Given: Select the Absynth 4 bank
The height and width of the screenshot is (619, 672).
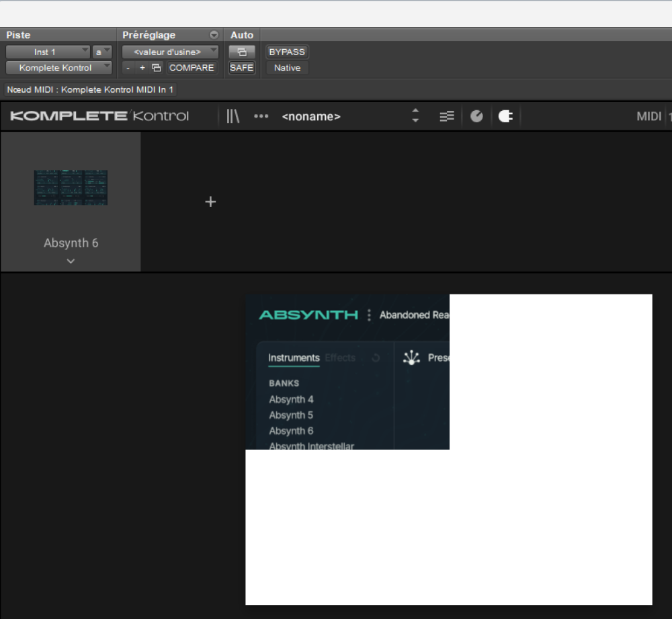Looking at the screenshot, I should click(292, 399).
